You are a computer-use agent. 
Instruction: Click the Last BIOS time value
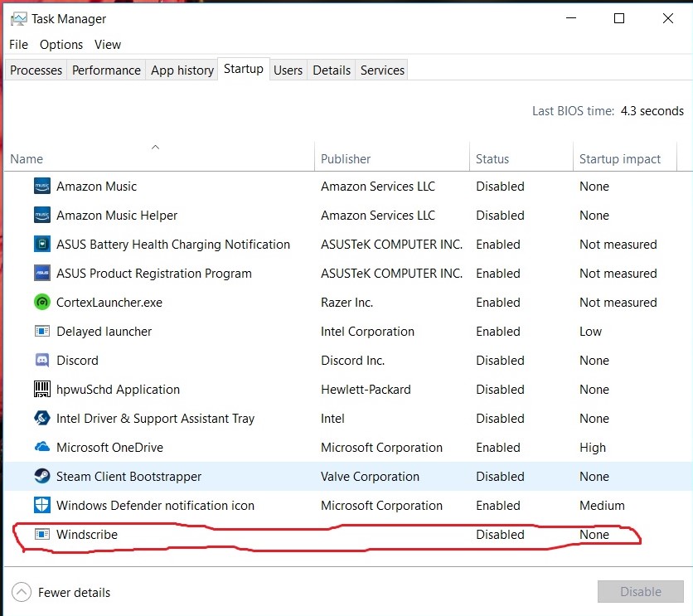(x=652, y=110)
